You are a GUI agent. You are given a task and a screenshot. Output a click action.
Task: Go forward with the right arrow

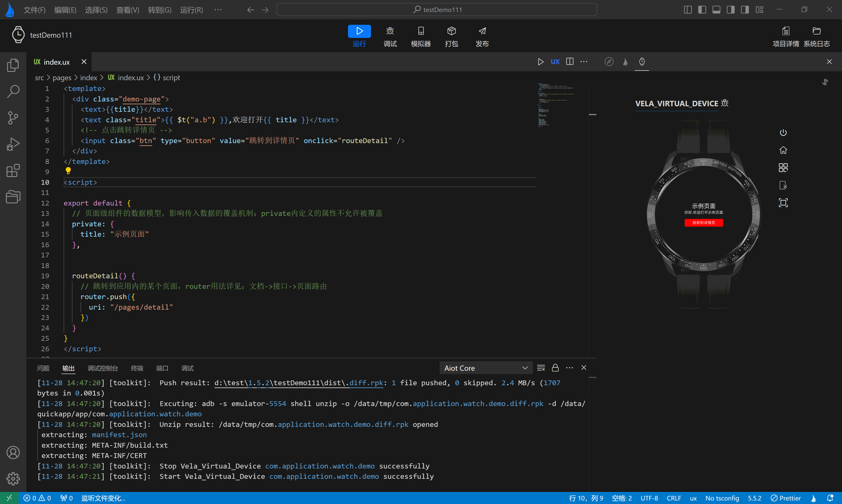point(265,10)
